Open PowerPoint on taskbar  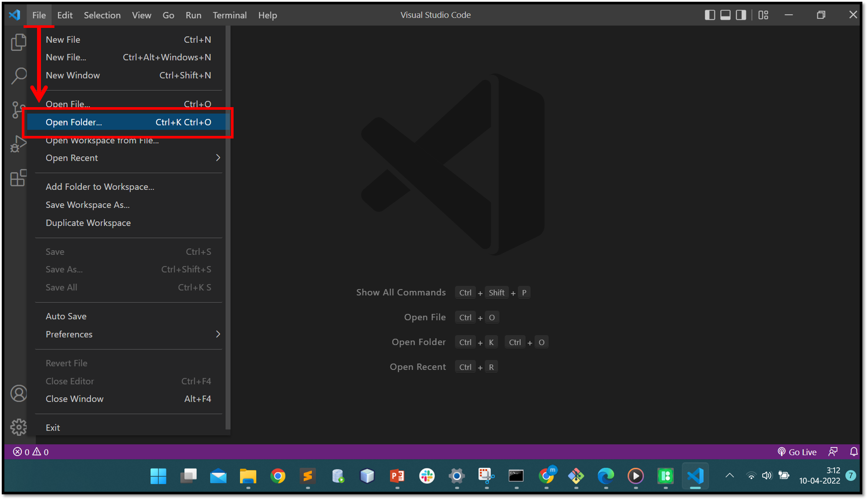[x=397, y=476]
